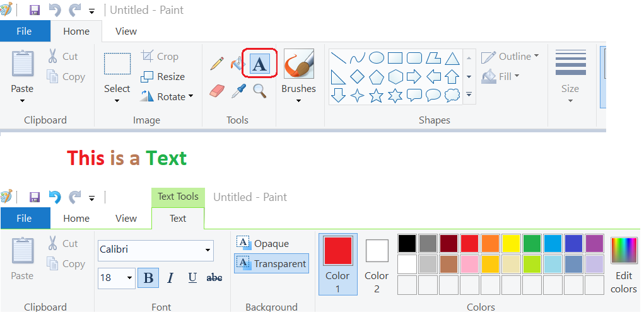Choose the five-point star shape
This screenshot has width=644, height=315.
click(376, 96)
